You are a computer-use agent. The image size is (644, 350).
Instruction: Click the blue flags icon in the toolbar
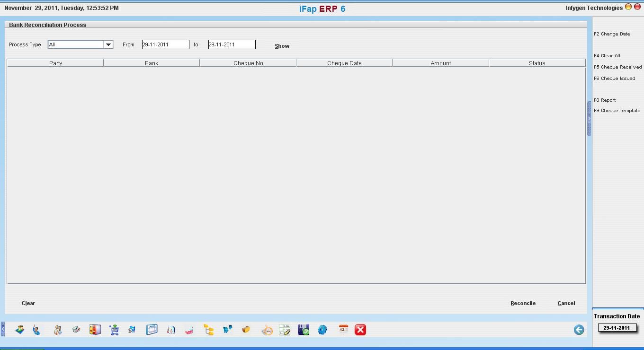tap(227, 330)
